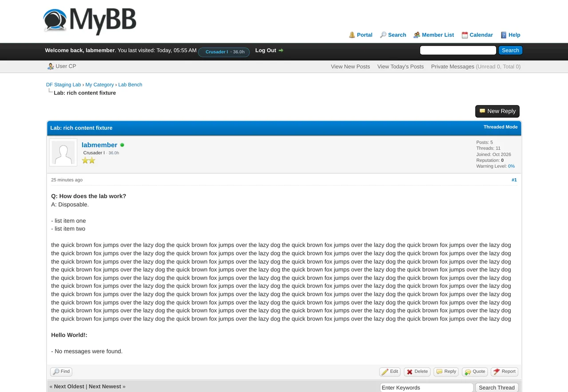This screenshot has height=392, width=568.
Task: Click the 'Hello World!:' heading text
Action: [x=69, y=335]
